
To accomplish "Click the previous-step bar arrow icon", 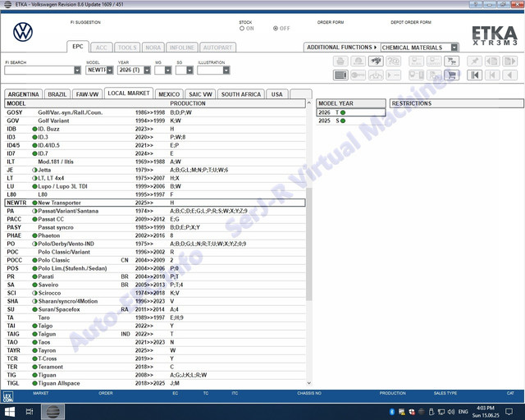I will 492,75.
